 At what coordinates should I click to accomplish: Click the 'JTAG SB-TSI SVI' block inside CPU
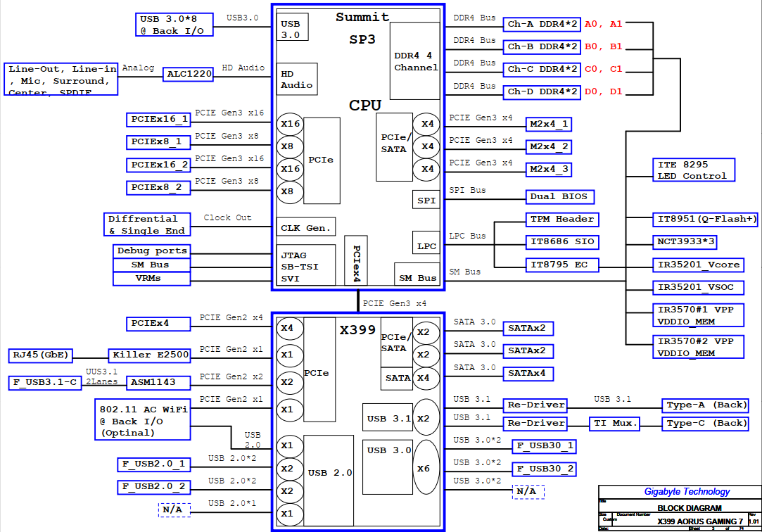coord(305,265)
